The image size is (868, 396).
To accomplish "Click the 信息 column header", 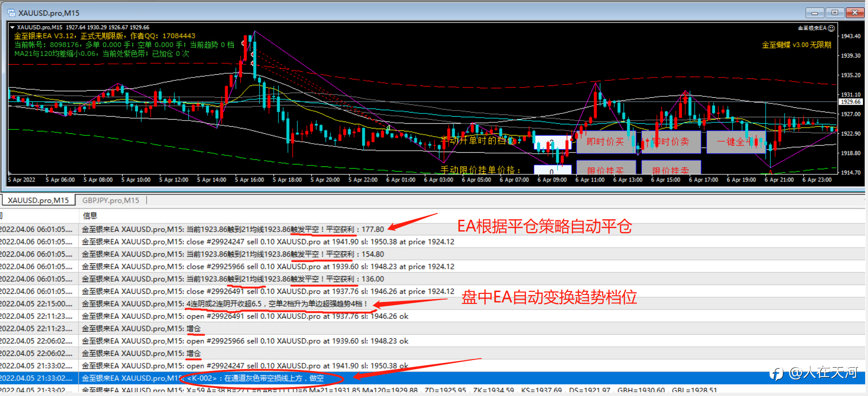I will click(90, 216).
